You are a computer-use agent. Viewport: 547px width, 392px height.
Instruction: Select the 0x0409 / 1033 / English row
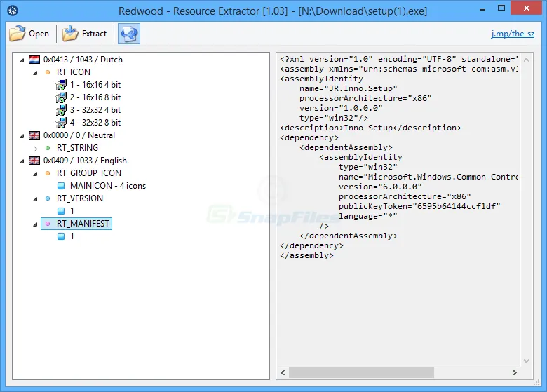click(x=85, y=161)
